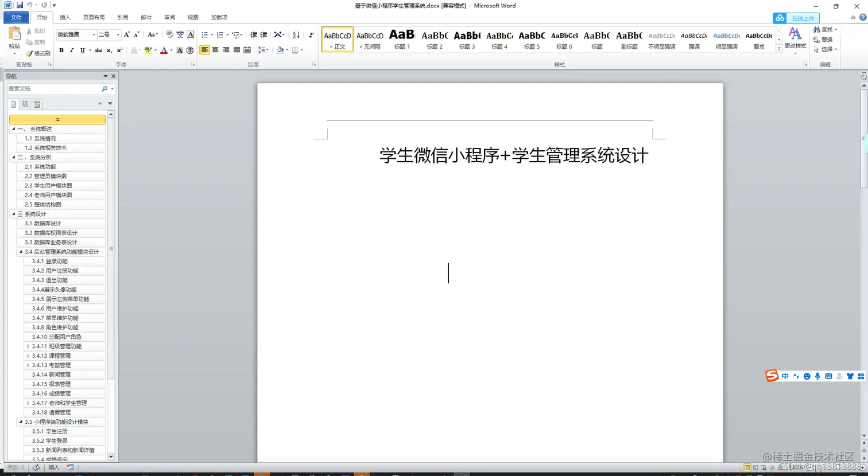Switch navigation pane to thumbnail page view

(25, 103)
